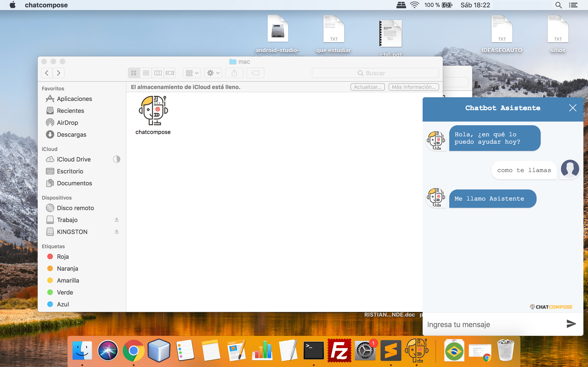
Task: Click the iCloud Drive sync progress indicator
Action: (x=117, y=159)
